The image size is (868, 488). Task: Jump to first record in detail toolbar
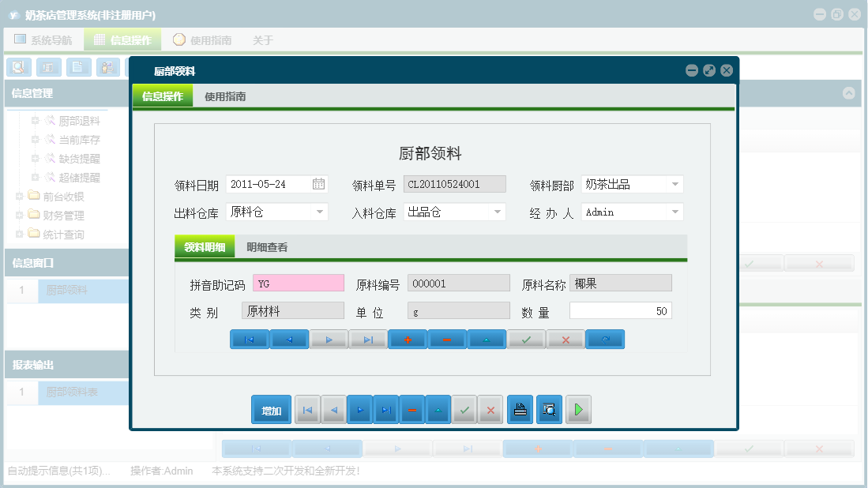250,339
